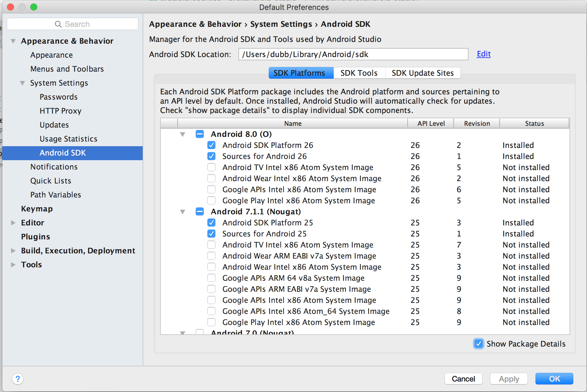Open Updates settings page

coord(54,125)
